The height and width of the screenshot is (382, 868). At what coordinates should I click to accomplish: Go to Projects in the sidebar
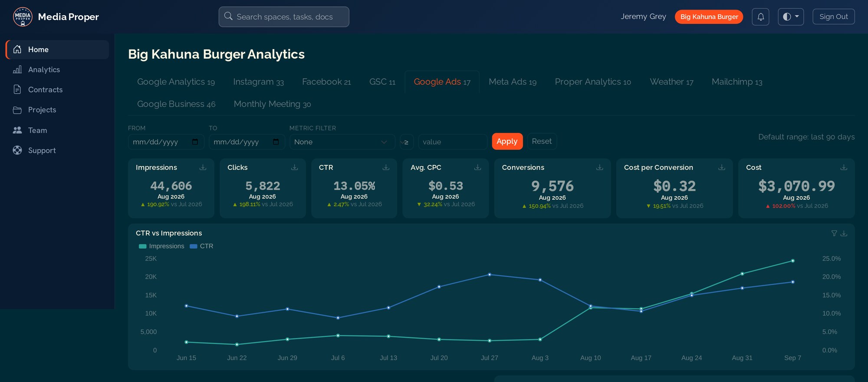57,110
